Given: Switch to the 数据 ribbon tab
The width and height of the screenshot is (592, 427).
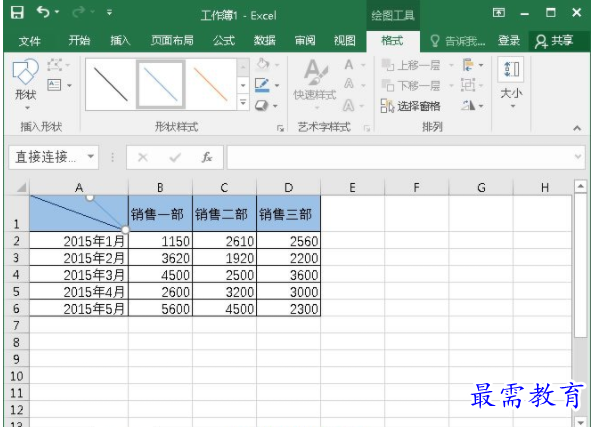Looking at the screenshot, I should pos(265,40).
